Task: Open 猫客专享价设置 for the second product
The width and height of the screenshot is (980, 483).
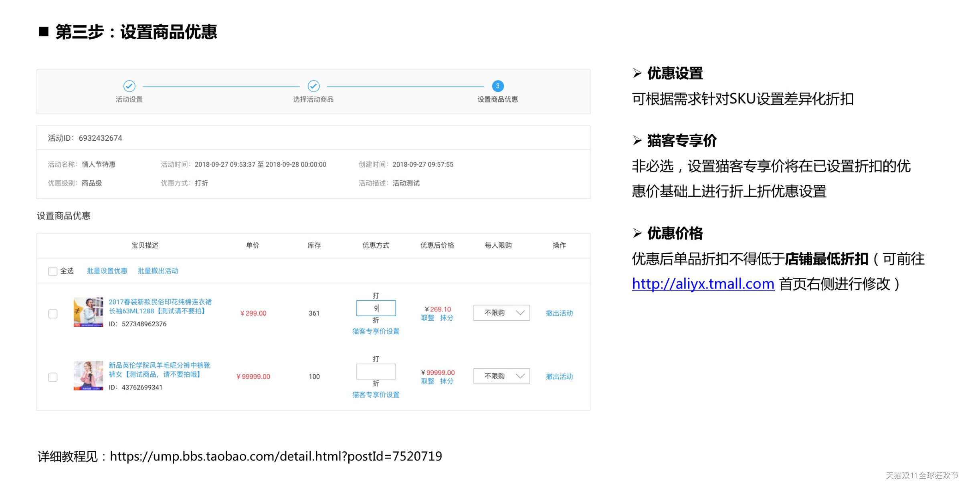Action: pyautogui.click(x=376, y=394)
